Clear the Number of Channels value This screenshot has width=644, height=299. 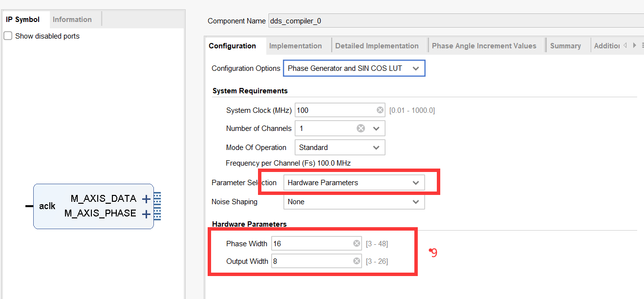click(x=361, y=128)
